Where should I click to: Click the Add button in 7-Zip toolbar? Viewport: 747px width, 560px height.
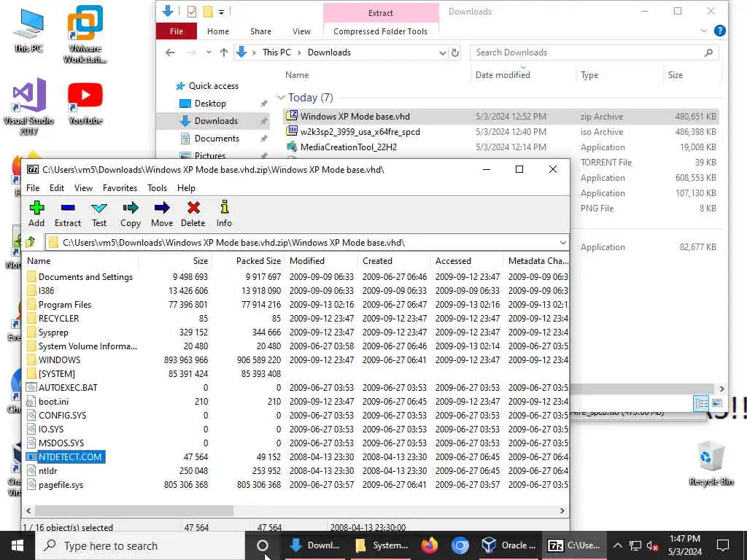[x=36, y=214]
